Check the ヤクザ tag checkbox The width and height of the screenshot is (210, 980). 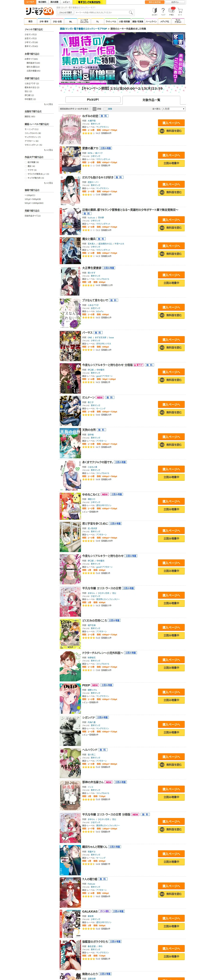(x=26, y=170)
